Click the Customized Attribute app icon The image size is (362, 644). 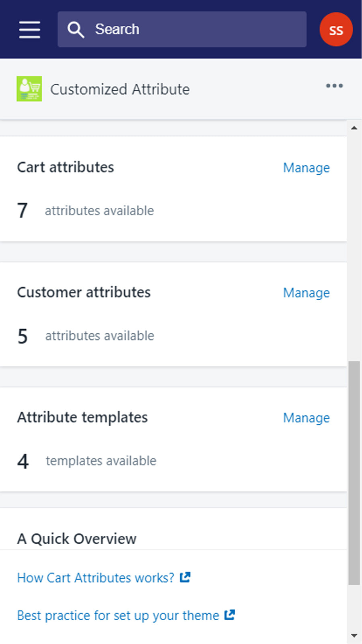[29, 89]
